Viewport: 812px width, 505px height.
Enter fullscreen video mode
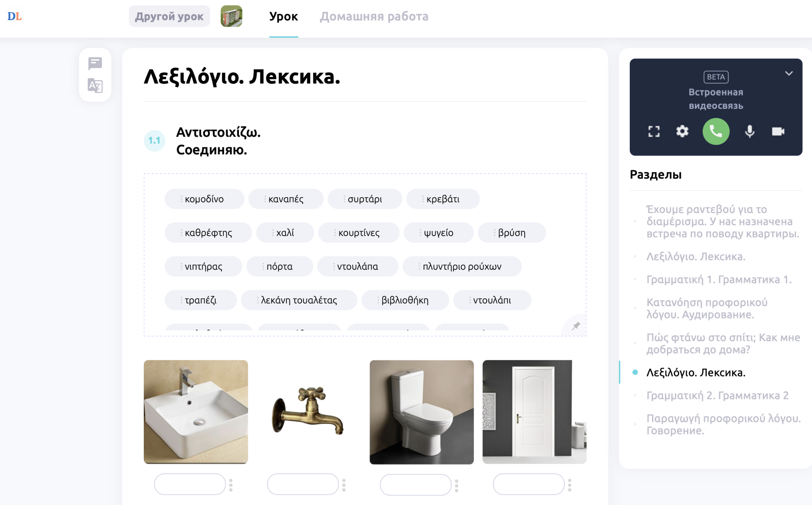(654, 131)
